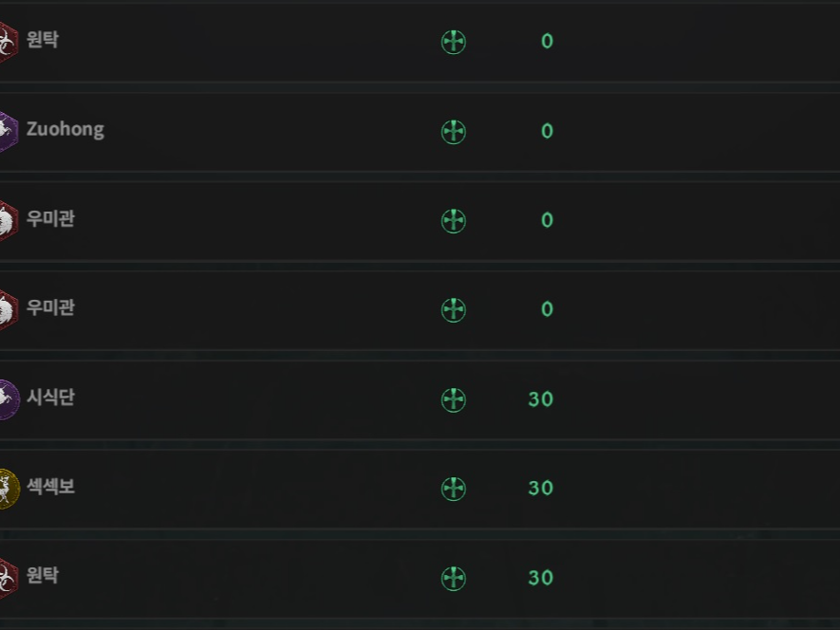Click the green cross icon beside 섹섹보
Screen dimensions: 840x630
click(x=453, y=489)
